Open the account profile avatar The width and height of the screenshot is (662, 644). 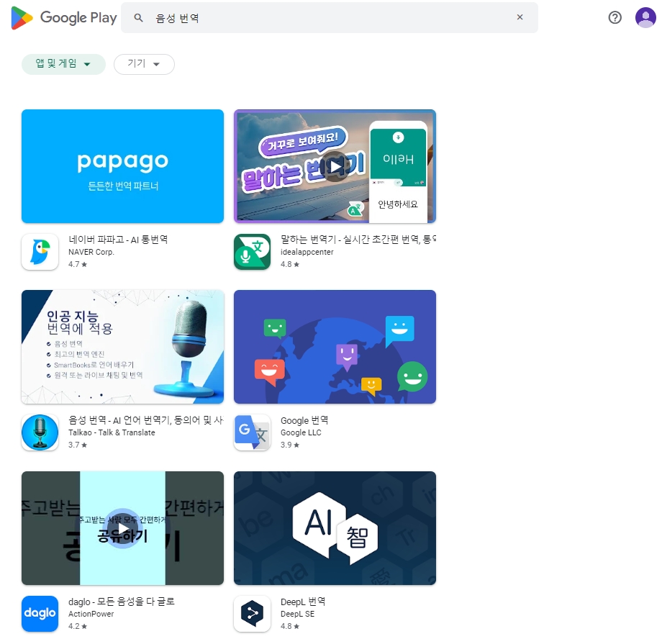pos(645,17)
